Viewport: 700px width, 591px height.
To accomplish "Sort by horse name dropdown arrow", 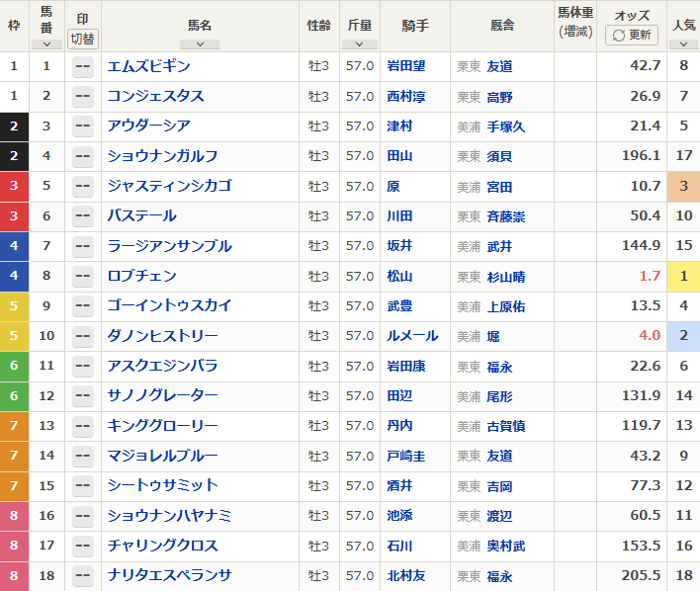I will 200,44.
